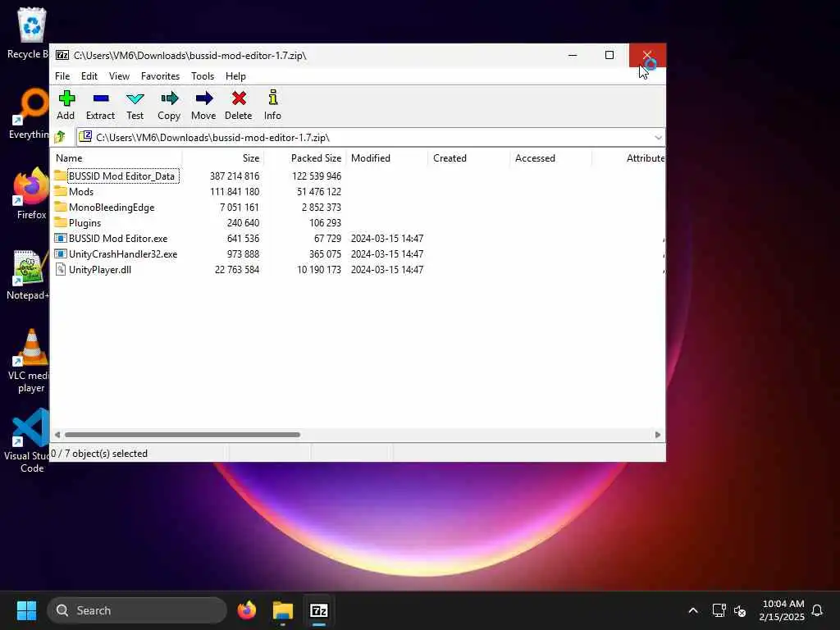Open Firefox desktop shortcut
The image size is (840, 630).
click(x=31, y=186)
